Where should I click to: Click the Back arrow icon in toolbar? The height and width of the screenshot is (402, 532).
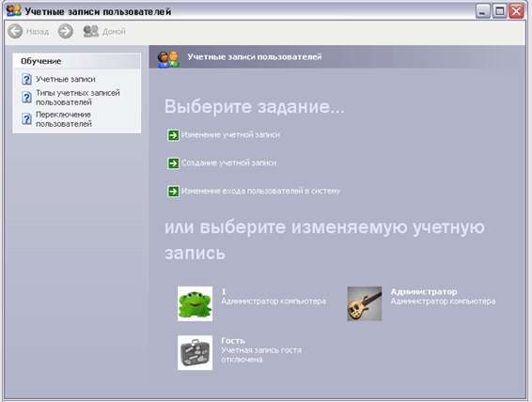pyautogui.click(x=15, y=31)
